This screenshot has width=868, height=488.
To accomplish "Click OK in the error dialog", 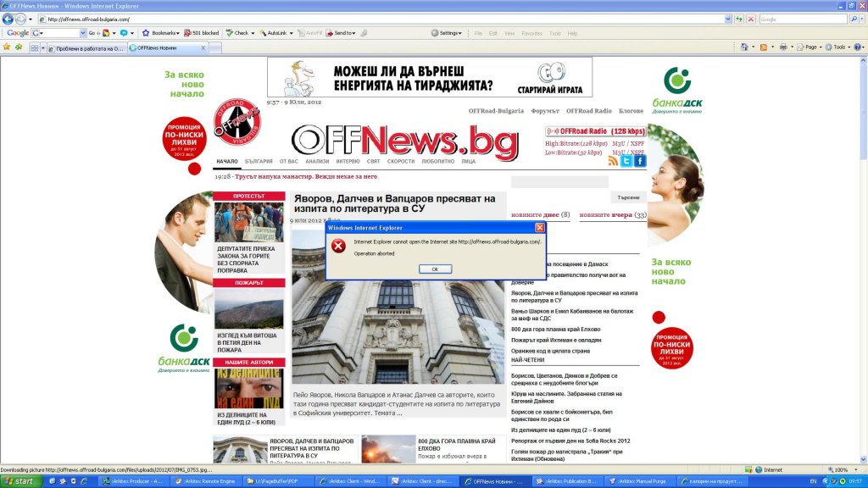I will (x=435, y=269).
